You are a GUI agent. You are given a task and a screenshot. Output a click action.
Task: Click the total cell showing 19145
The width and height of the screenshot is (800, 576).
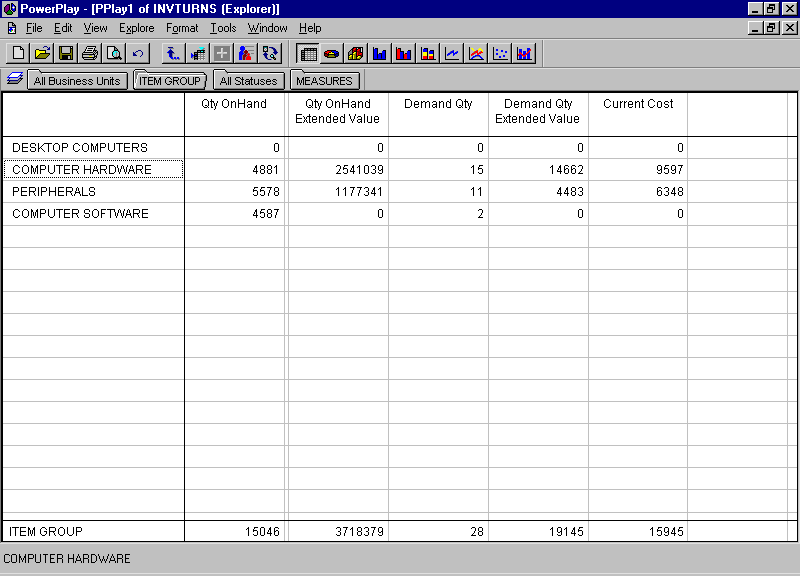click(538, 531)
